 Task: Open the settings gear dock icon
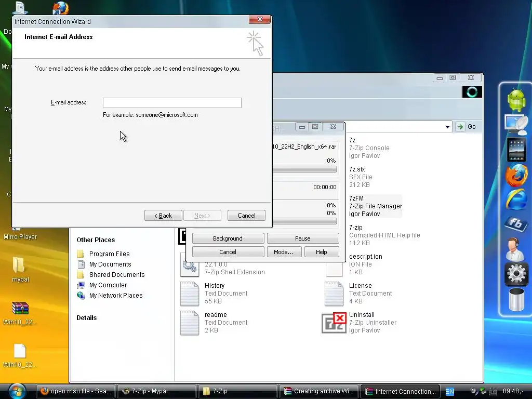[516, 273]
